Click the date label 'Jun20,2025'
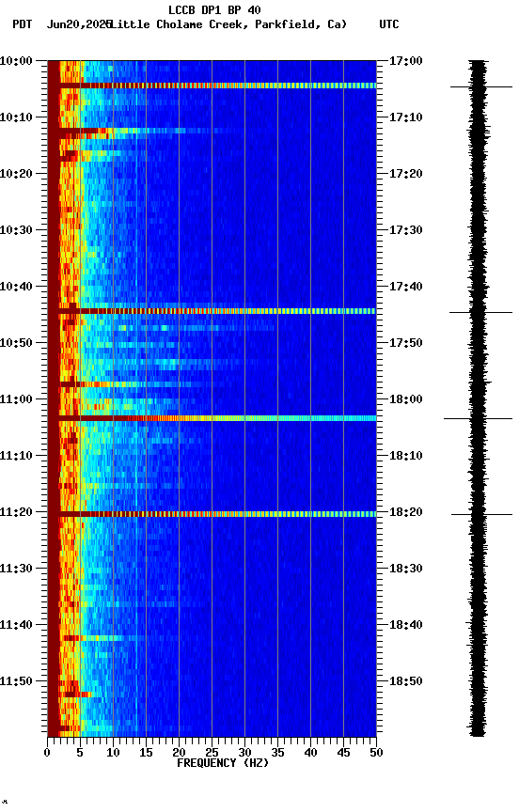Viewport: 519px width, 812px height. click(78, 24)
